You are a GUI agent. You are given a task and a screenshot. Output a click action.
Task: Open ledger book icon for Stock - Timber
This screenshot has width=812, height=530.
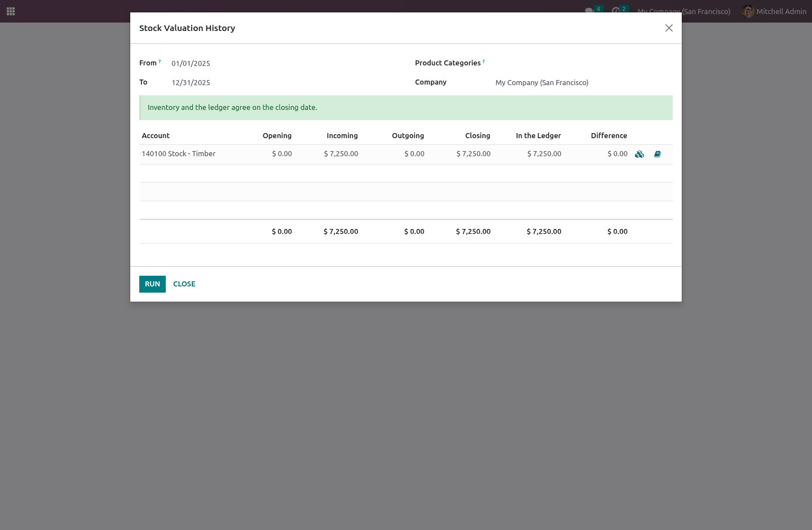[x=657, y=154]
